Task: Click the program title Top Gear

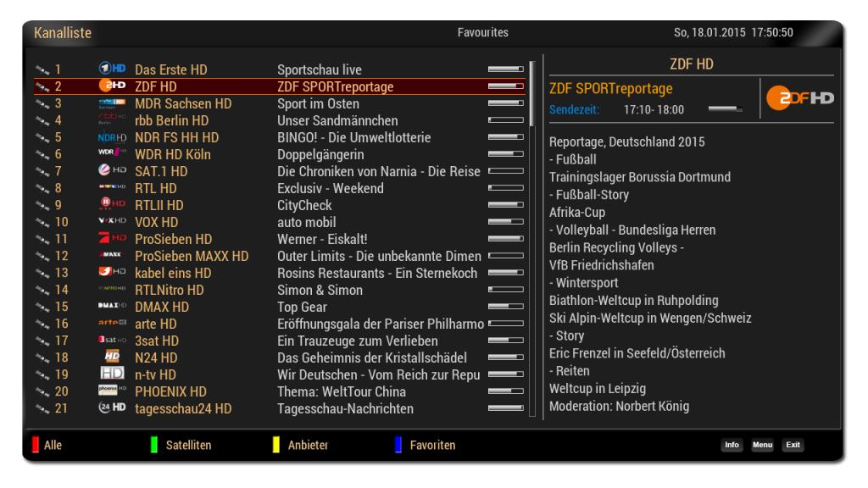Action: 303,307
